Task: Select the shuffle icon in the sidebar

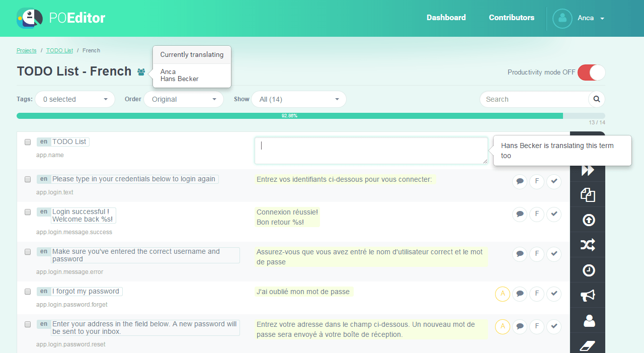Action: tap(587, 244)
